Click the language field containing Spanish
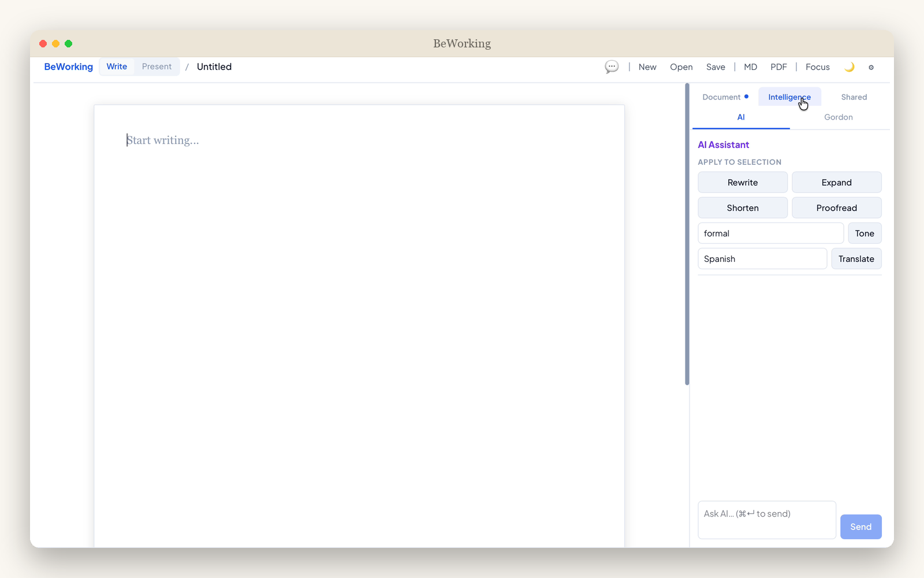924x578 pixels. tap(762, 259)
